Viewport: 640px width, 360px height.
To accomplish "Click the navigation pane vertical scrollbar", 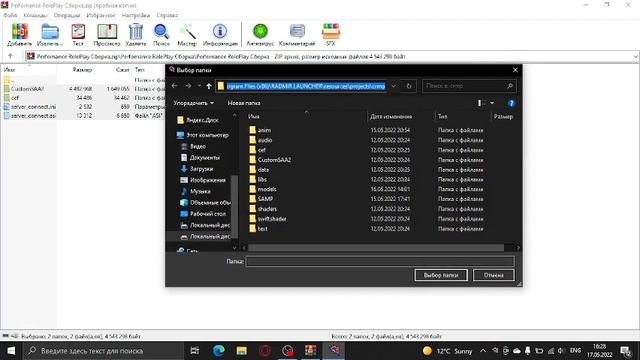I will pyautogui.click(x=234, y=206).
